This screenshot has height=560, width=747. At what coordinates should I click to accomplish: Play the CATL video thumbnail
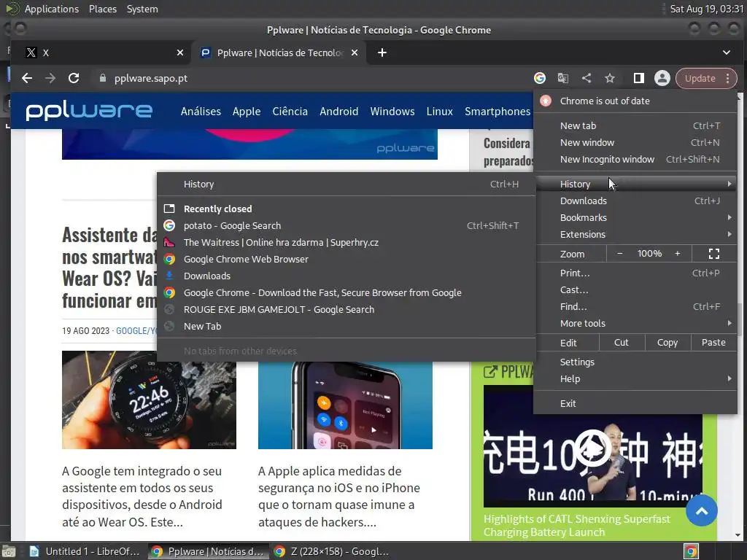592,447
